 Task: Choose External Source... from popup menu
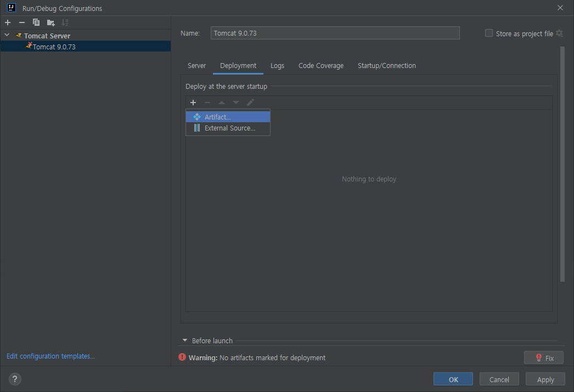228,128
